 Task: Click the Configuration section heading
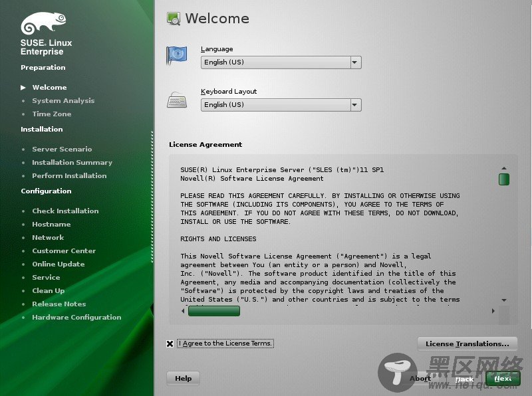[x=46, y=191]
